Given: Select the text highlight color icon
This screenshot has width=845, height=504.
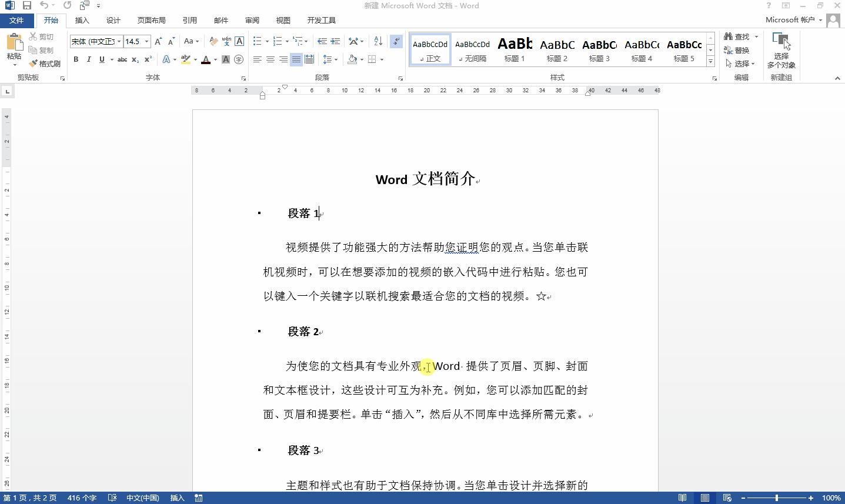Looking at the screenshot, I should tap(186, 59).
